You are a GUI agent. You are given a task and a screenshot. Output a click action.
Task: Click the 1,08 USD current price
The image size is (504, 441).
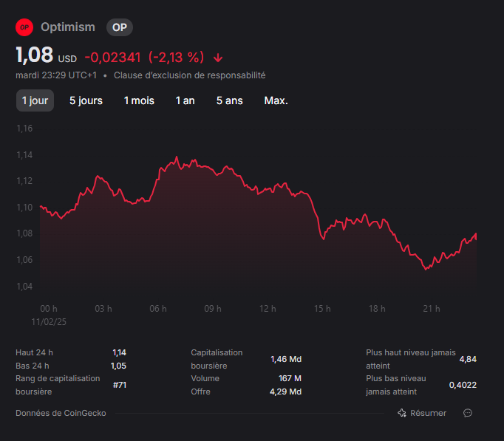[47, 55]
